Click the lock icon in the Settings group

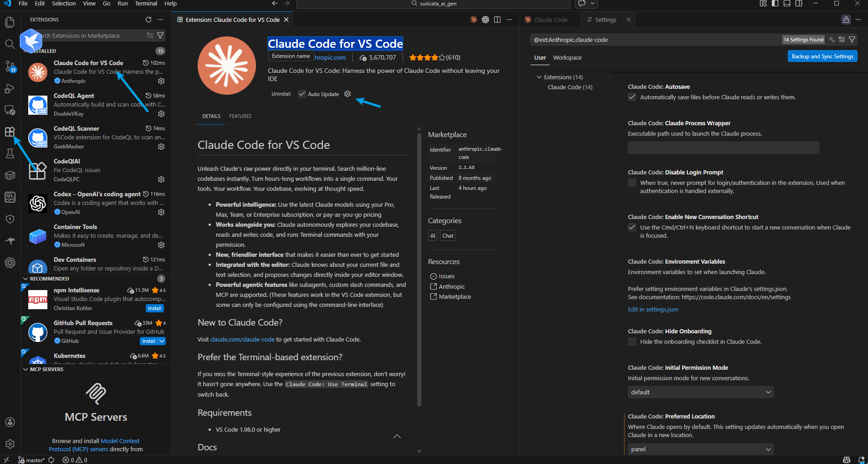tap(846, 20)
